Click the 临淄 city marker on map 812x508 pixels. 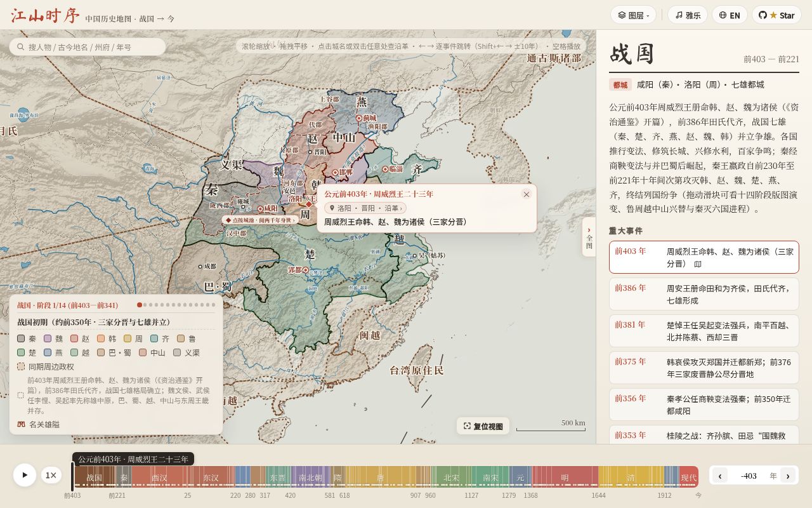385,169
